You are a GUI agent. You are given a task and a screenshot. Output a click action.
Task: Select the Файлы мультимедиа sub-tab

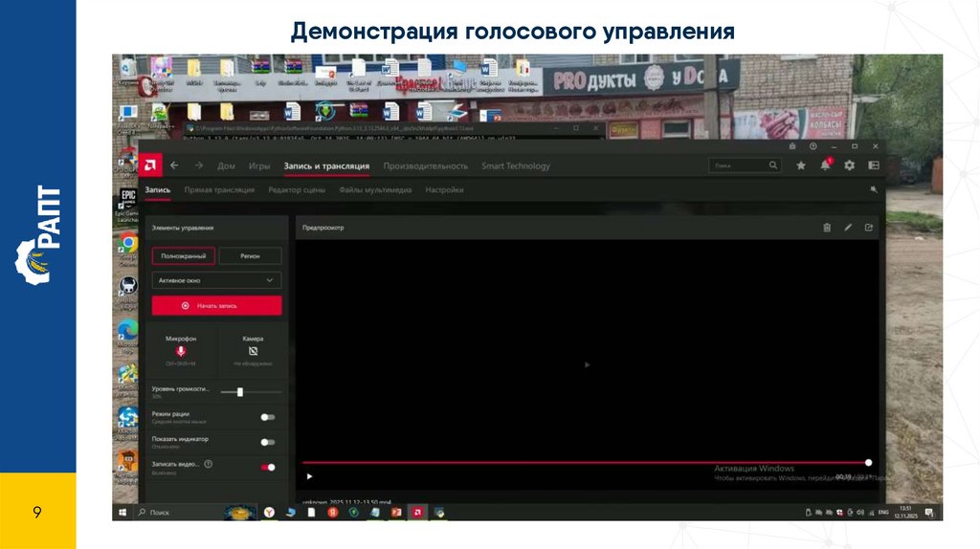[x=375, y=189]
